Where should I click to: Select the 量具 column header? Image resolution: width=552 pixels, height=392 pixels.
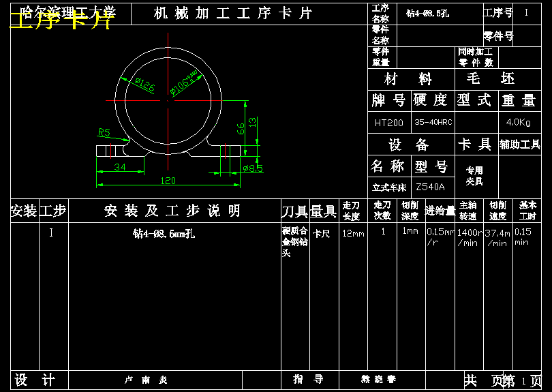point(323,211)
